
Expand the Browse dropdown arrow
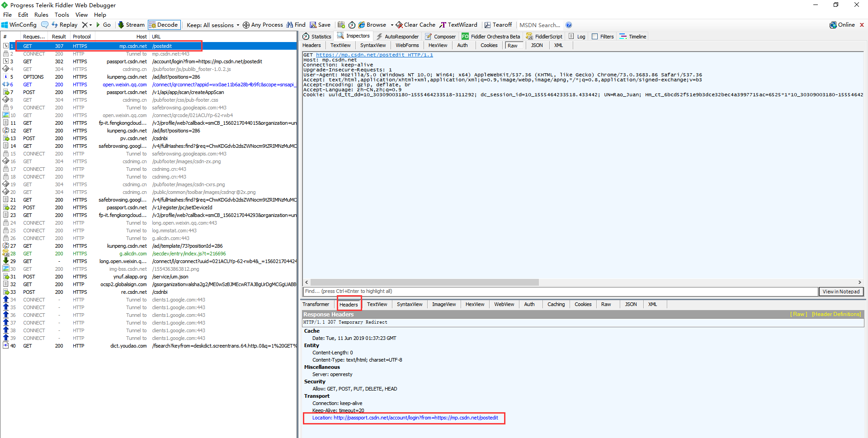[x=392, y=25]
